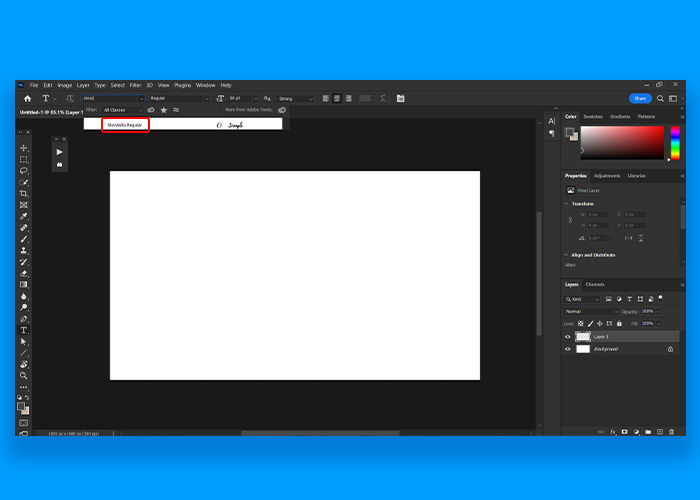
Task: Open the font family dropdown arrow
Action: pos(141,98)
